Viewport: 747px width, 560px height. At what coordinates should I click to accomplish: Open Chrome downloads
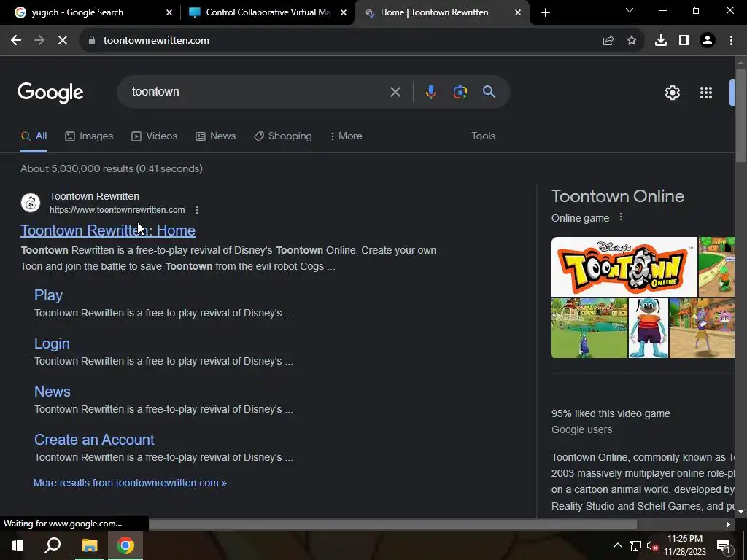pyautogui.click(x=661, y=41)
